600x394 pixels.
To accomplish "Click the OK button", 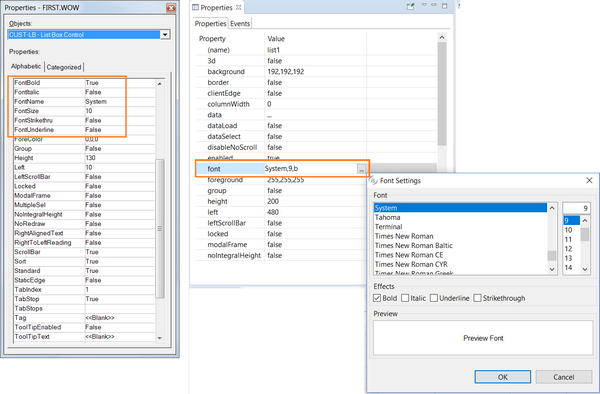I will [x=503, y=377].
